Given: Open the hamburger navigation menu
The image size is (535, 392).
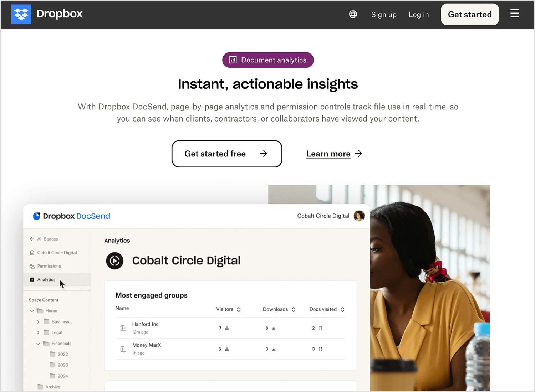Looking at the screenshot, I should point(514,14).
